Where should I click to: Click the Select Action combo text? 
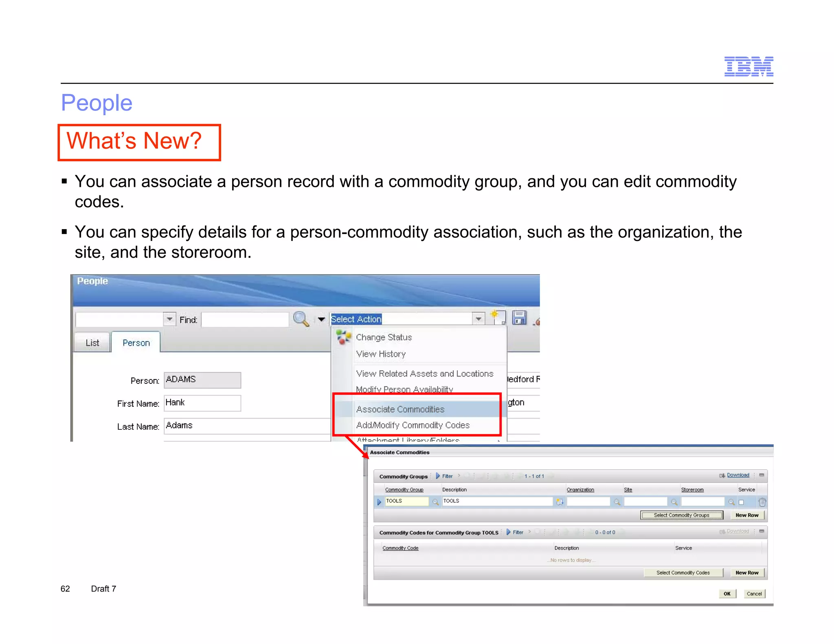click(356, 319)
